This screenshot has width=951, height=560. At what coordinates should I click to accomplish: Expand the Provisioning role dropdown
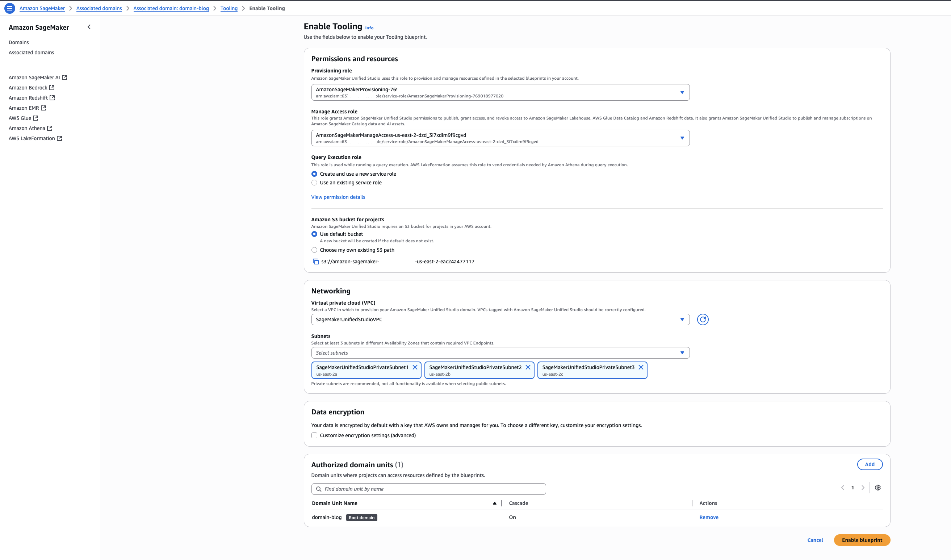(500, 92)
